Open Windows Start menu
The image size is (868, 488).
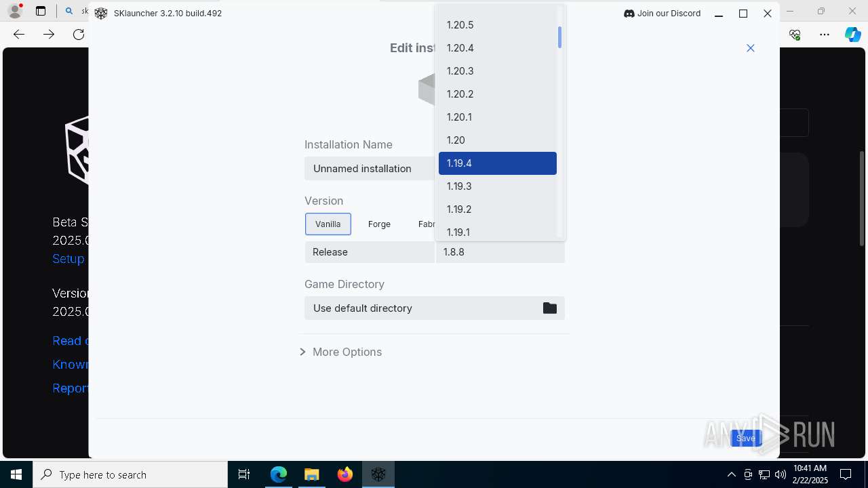point(16,474)
